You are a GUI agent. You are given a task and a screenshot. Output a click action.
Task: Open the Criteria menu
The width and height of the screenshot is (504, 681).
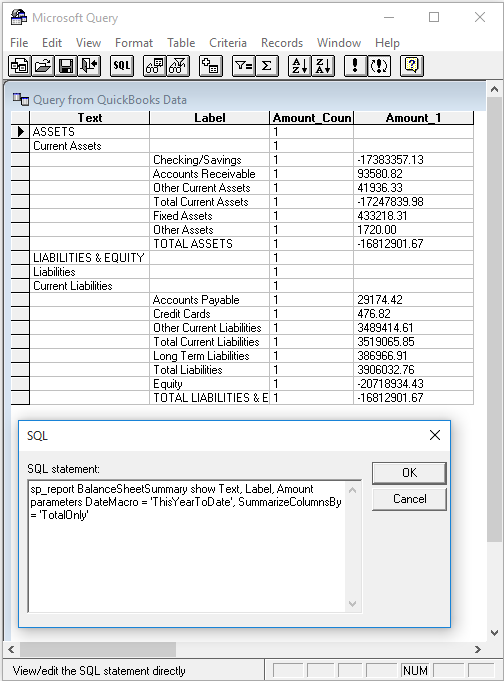point(228,43)
